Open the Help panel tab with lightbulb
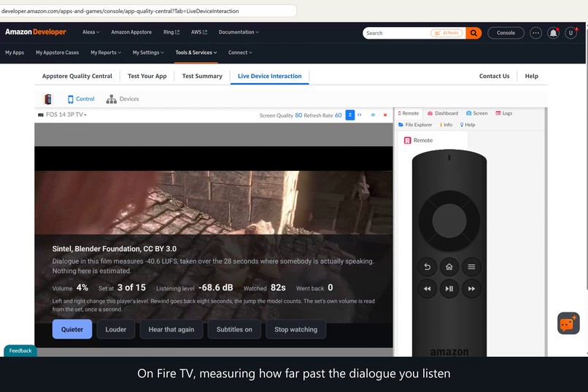The image size is (588, 392). pyautogui.click(x=468, y=125)
